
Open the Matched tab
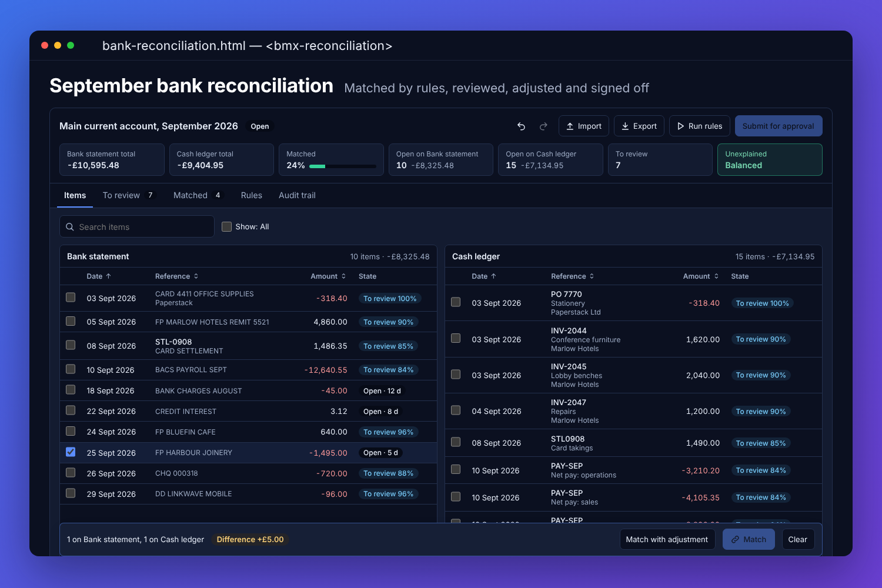[x=198, y=195]
